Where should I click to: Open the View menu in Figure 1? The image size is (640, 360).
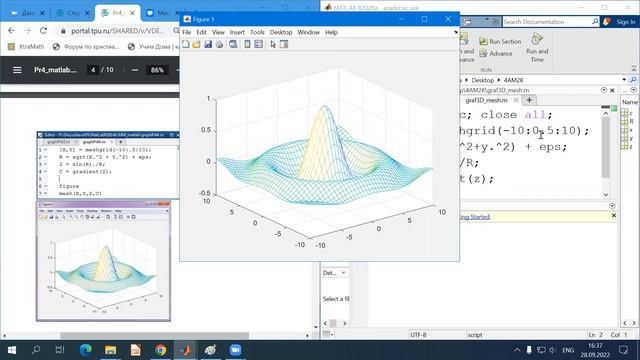[218, 32]
